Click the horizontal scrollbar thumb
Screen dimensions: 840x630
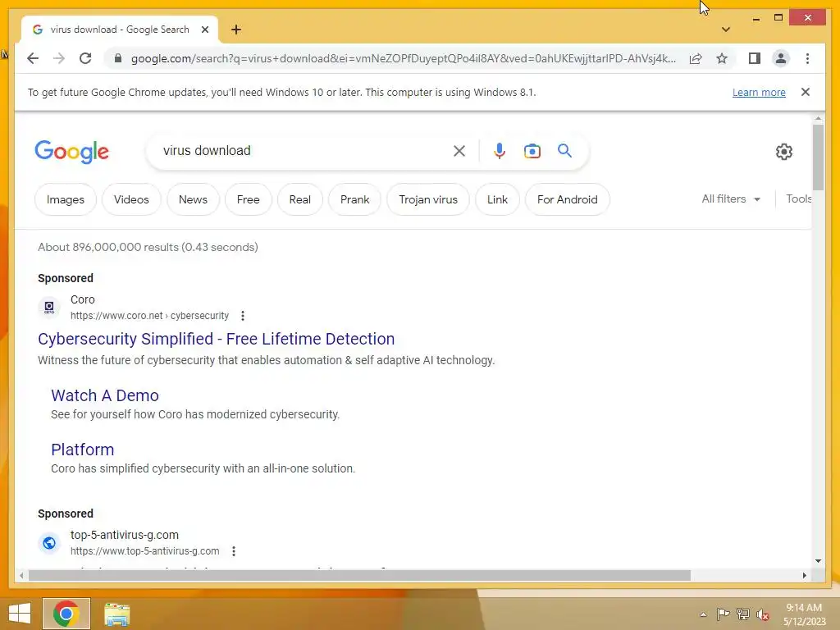click(x=359, y=575)
